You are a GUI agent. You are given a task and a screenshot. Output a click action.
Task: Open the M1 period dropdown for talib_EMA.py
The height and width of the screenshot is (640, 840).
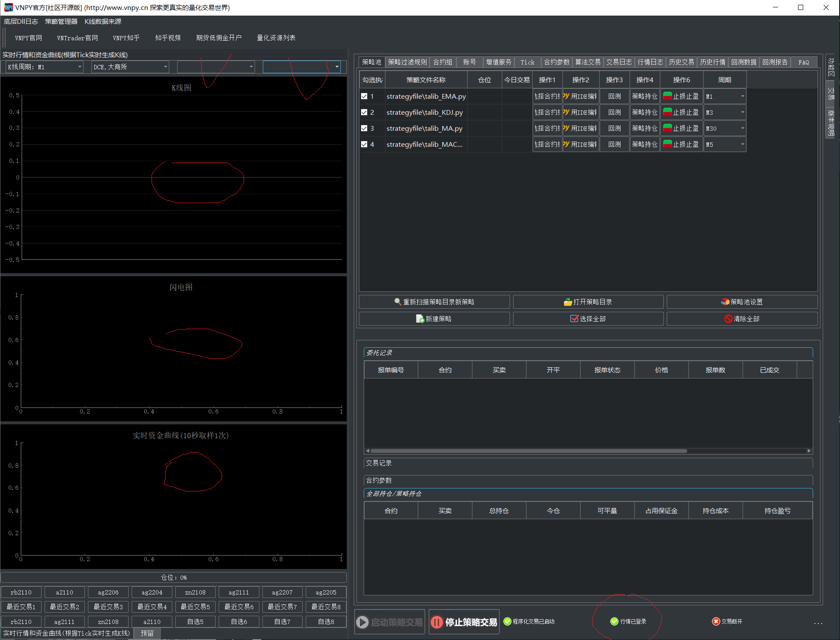725,96
